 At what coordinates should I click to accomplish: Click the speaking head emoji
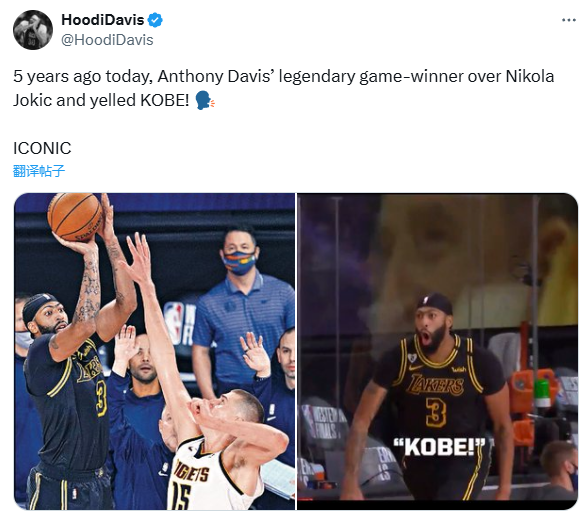(205, 100)
